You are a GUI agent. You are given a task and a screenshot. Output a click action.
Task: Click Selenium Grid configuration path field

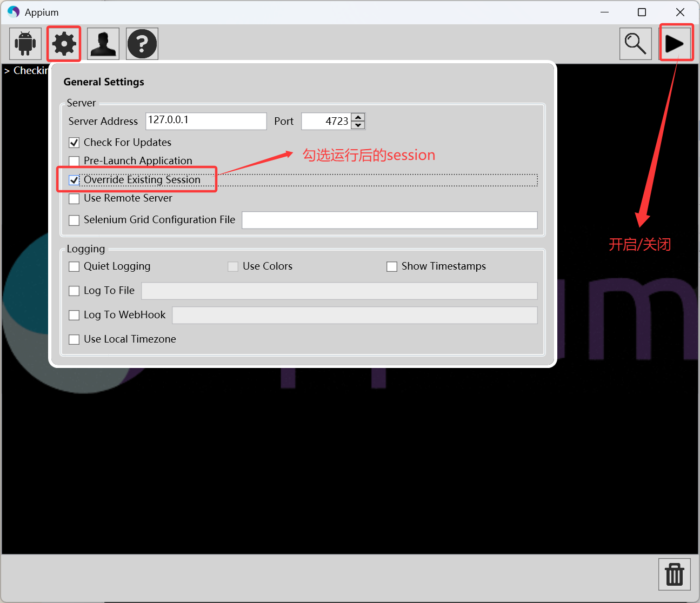[x=390, y=220]
